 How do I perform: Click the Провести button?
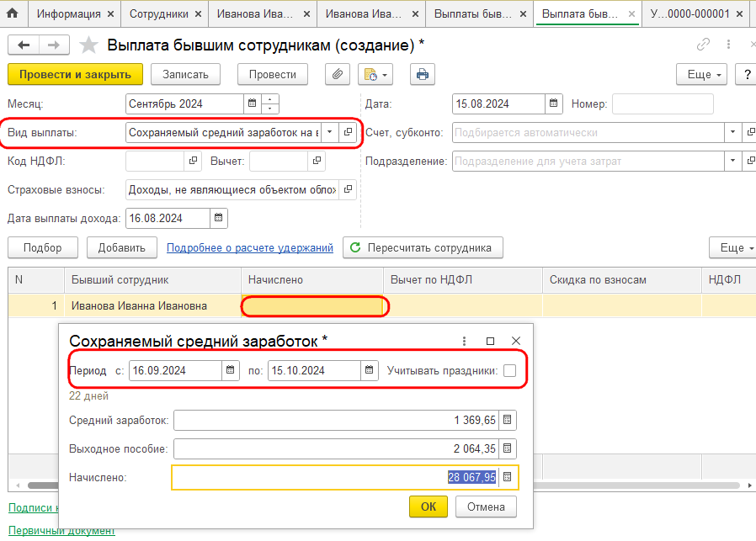pyautogui.click(x=273, y=74)
